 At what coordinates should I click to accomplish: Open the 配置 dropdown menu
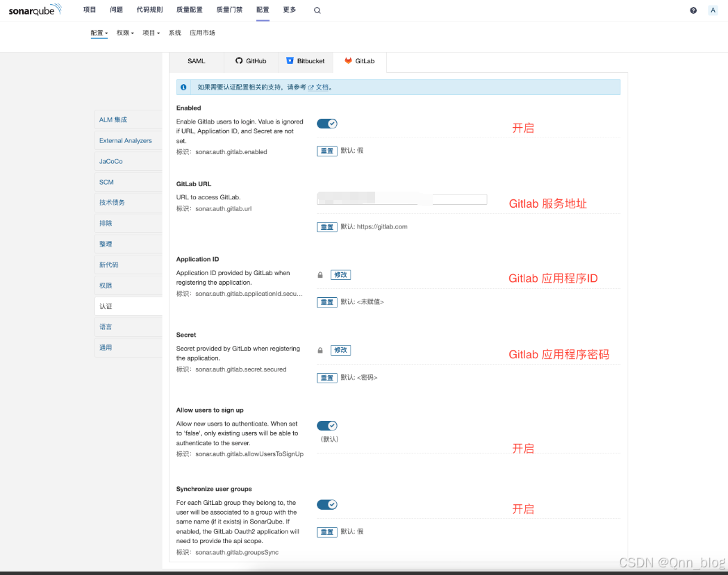pyautogui.click(x=99, y=32)
